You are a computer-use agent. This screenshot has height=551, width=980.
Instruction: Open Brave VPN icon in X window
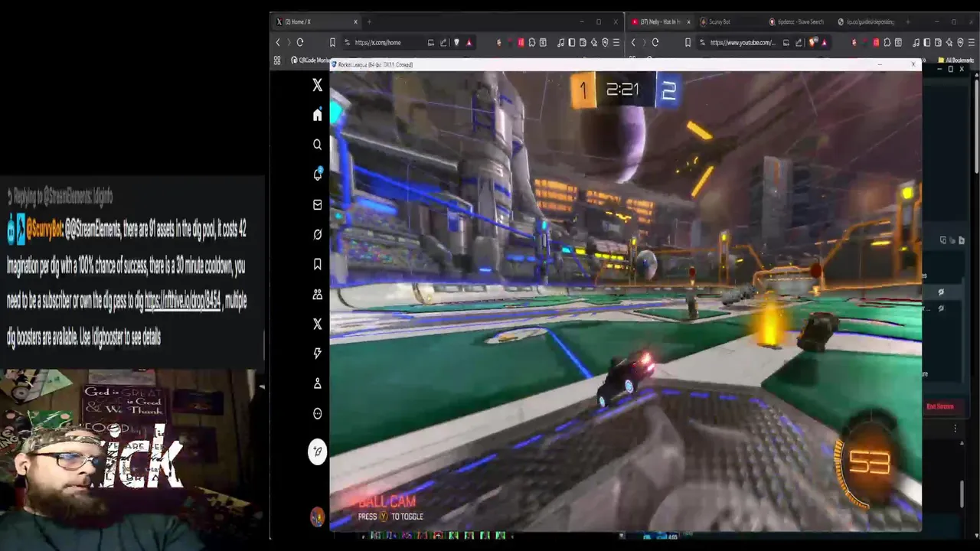coord(605,42)
